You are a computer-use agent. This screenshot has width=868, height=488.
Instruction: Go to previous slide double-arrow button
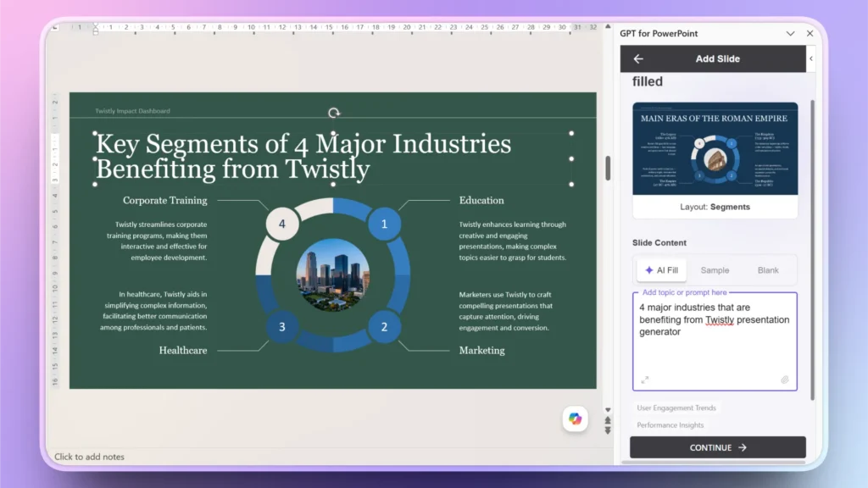point(608,420)
